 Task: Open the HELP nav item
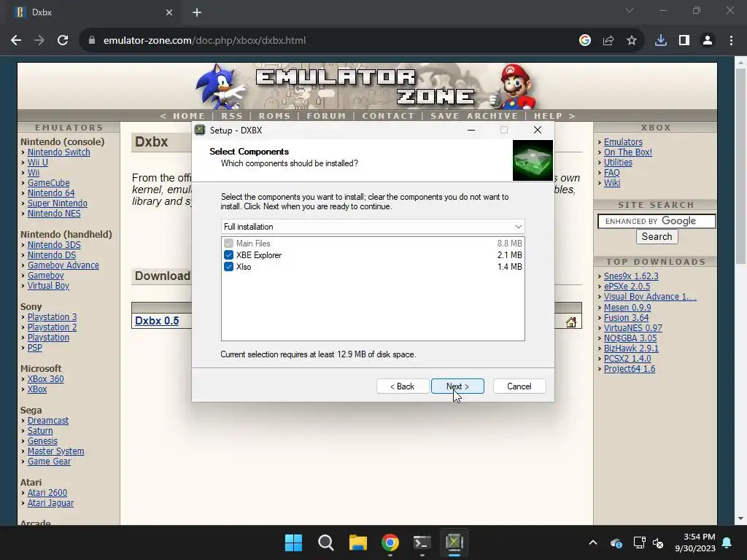[x=549, y=116]
